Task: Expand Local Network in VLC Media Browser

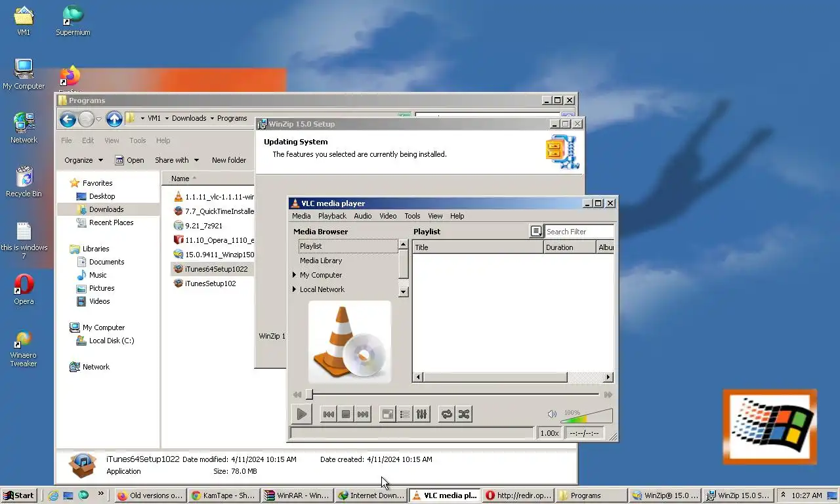Action: [x=294, y=289]
